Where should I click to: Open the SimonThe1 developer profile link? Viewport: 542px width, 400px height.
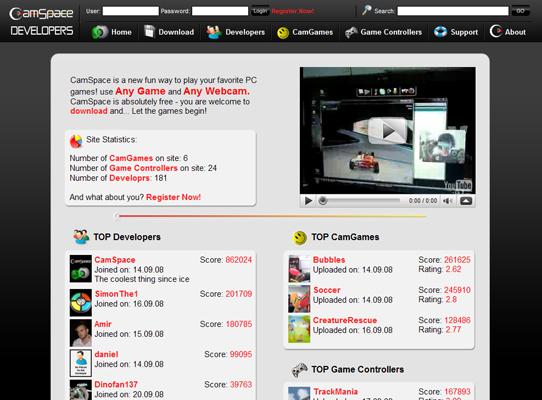pos(116,294)
